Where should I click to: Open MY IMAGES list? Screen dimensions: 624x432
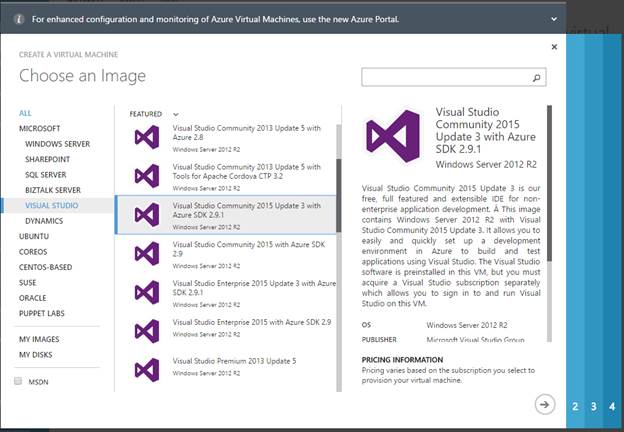click(x=39, y=339)
